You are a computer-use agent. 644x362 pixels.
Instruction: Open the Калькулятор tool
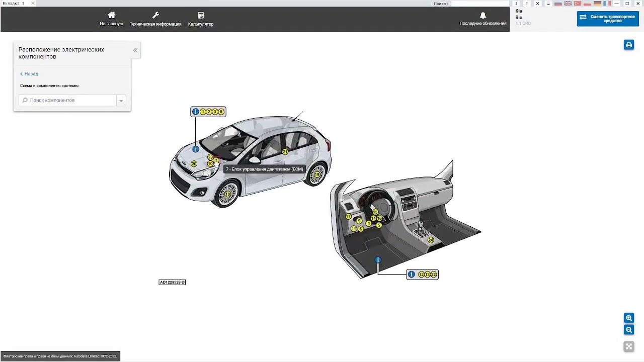point(201,19)
